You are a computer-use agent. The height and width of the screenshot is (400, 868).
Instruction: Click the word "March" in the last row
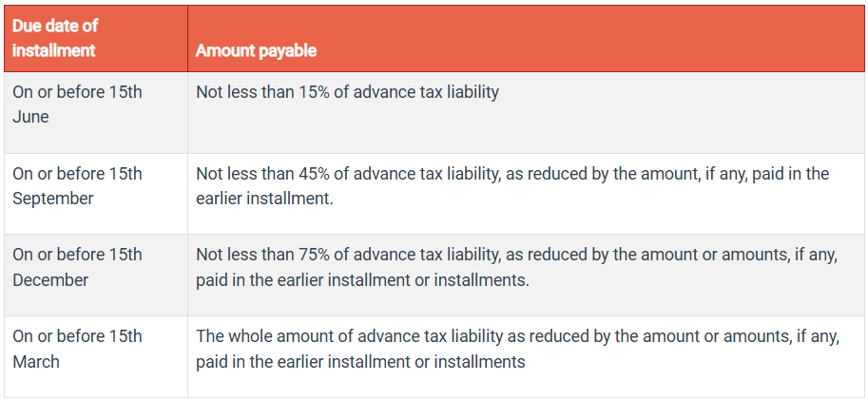pos(36,362)
